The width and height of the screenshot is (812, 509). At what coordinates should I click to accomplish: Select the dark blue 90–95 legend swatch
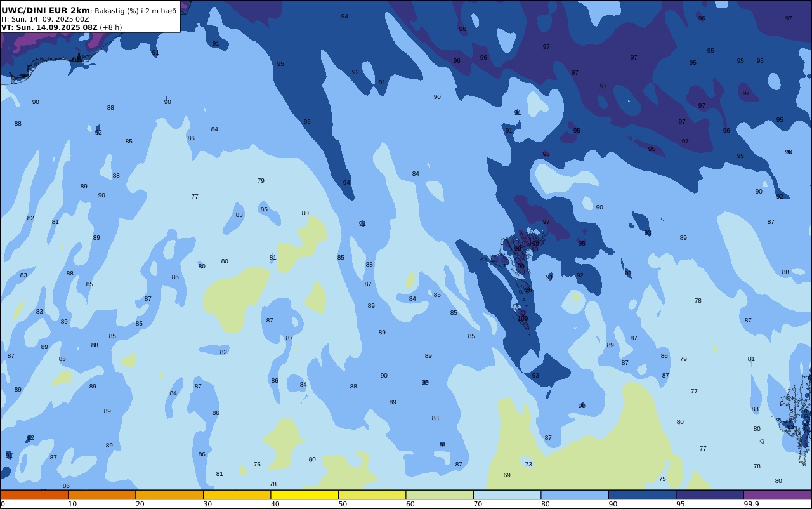click(642, 494)
